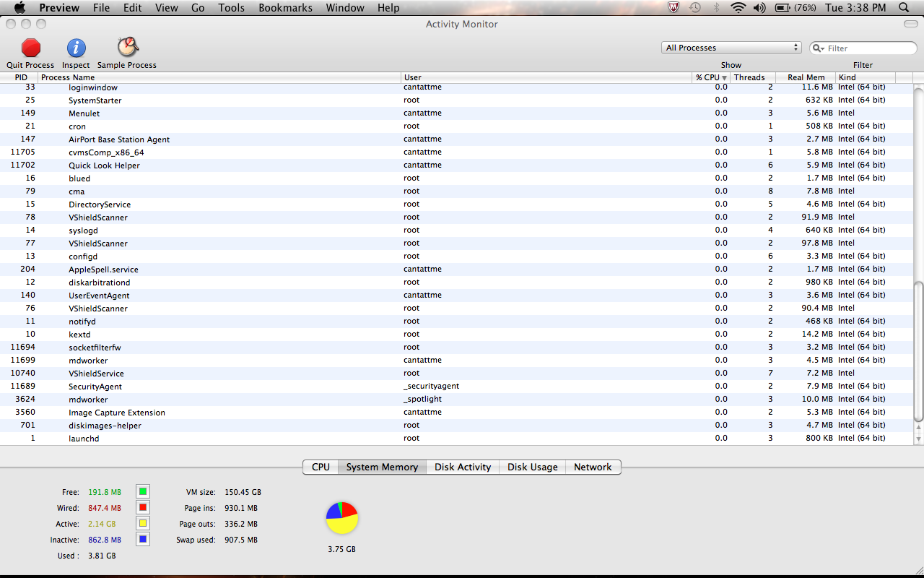Sort by Threads column header
924x578 pixels.
(x=752, y=77)
